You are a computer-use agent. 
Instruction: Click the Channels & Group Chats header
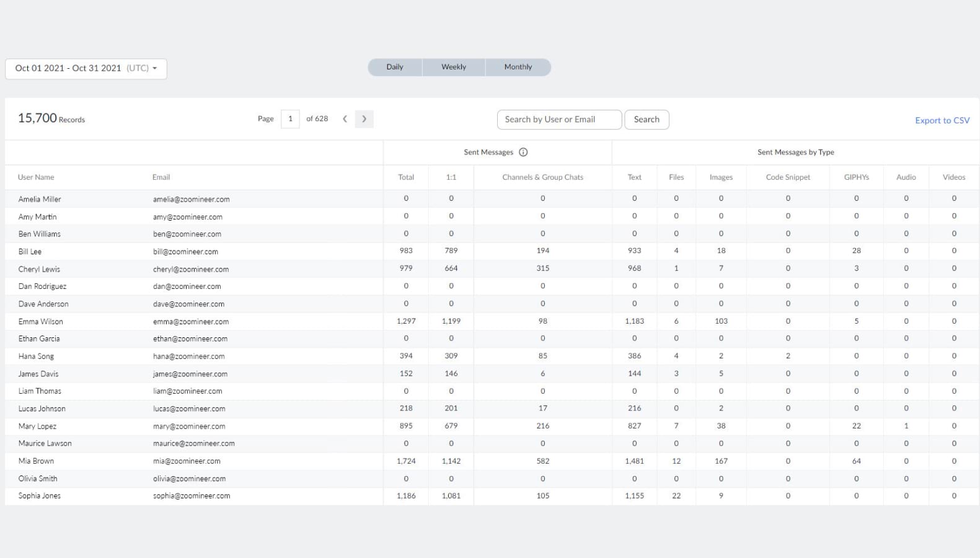click(x=542, y=177)
